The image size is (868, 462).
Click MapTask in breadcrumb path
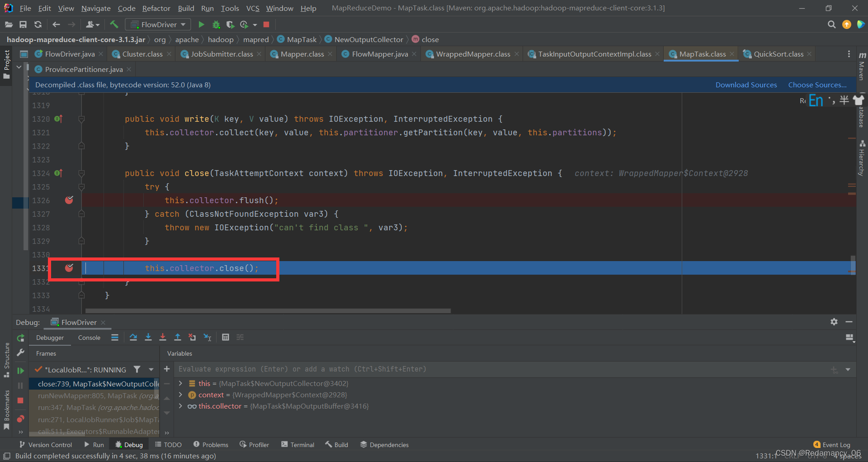pos(297,39)
